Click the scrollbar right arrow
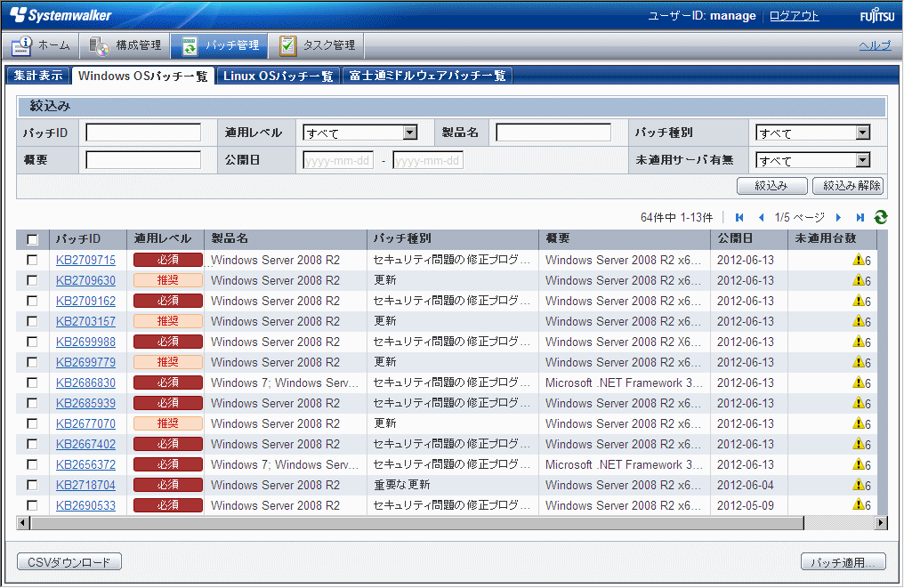This screenshot has height=588, width=904. coord(881,523)
